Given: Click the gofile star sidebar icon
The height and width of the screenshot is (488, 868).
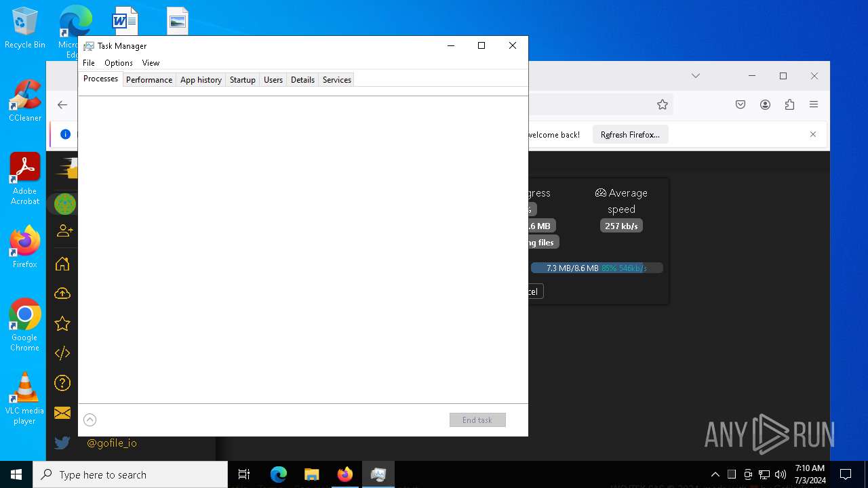Looking at the screenshot, I should 62,323.
